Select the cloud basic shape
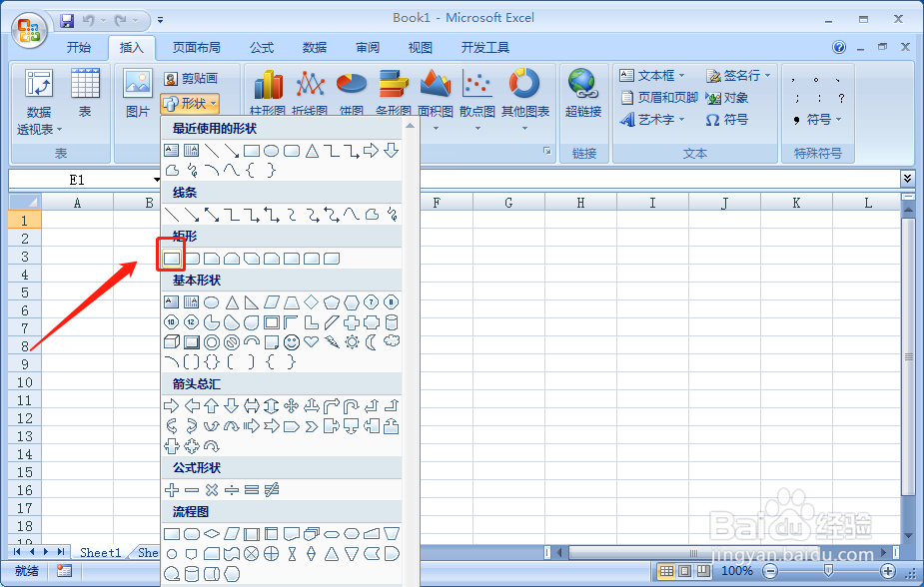Screen dimensions: 924x587 [392, 340]
